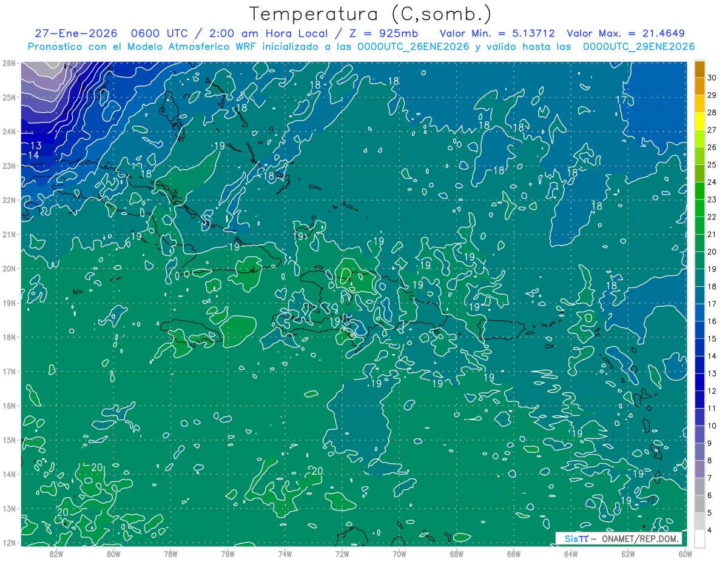Click the "19N" latitude axis label

pyautogui.click(x=9, y=303)
